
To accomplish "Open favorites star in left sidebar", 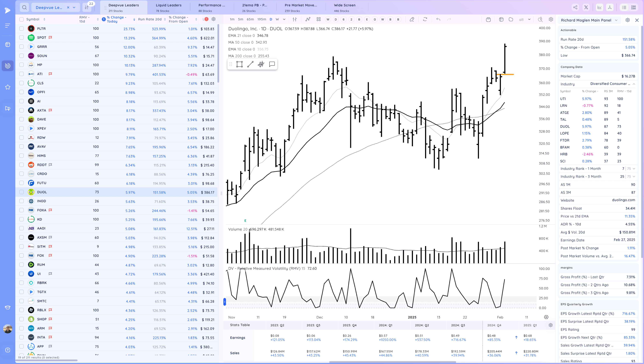I will coord(8,87).
